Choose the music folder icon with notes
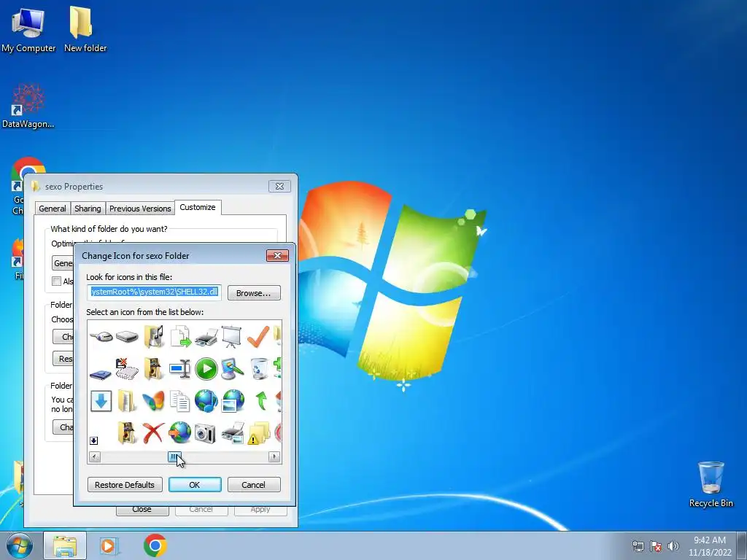 point(153,336)
